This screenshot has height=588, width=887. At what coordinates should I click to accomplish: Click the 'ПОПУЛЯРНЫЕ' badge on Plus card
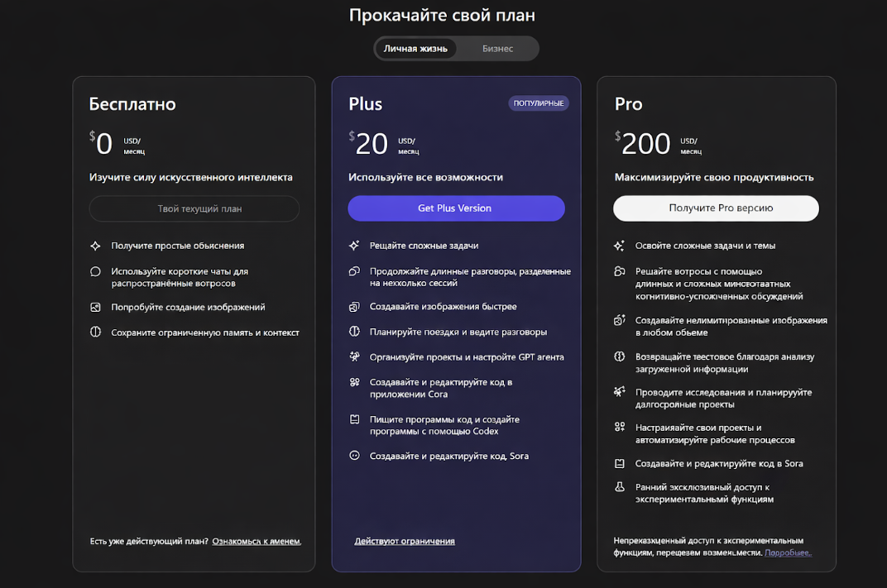(539, 103)
